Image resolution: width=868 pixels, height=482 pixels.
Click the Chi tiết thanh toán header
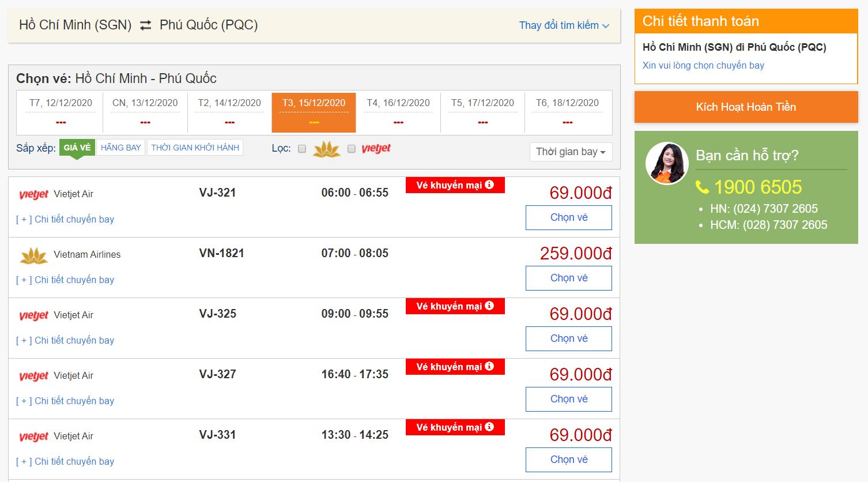pyautogui.click(x=701, y=21)
